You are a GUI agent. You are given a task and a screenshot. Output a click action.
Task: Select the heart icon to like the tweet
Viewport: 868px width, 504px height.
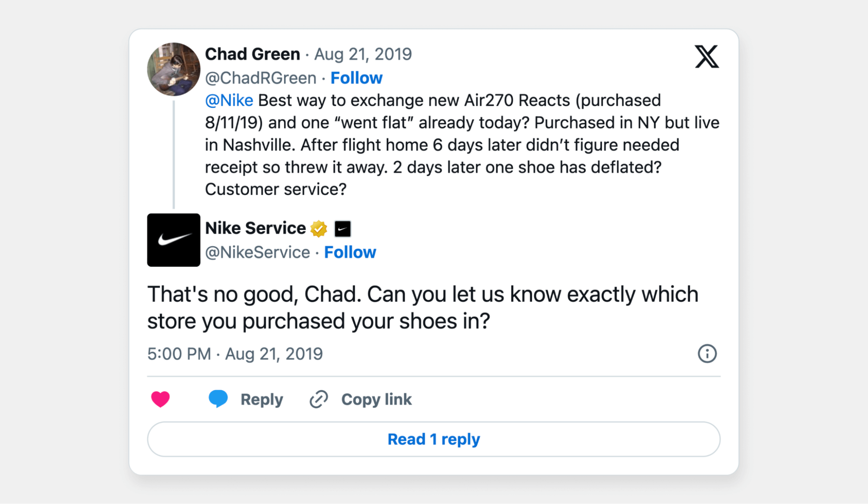click(161, 399)
